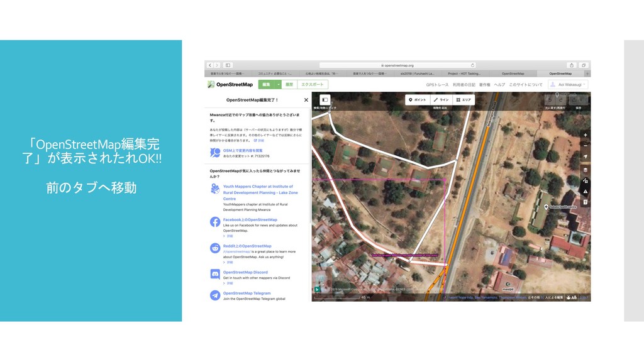Go back with Safari's back arrow

click(x=210, y=65)
